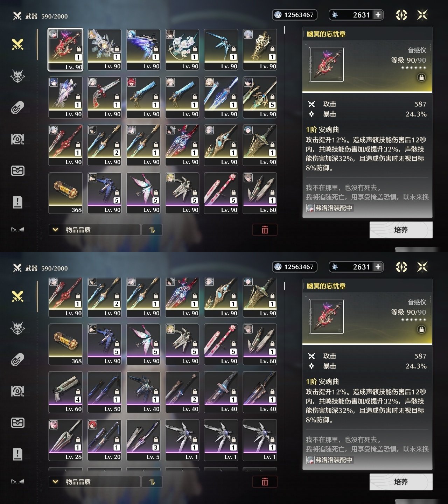Click the close X icon at top right

[422, 15]
